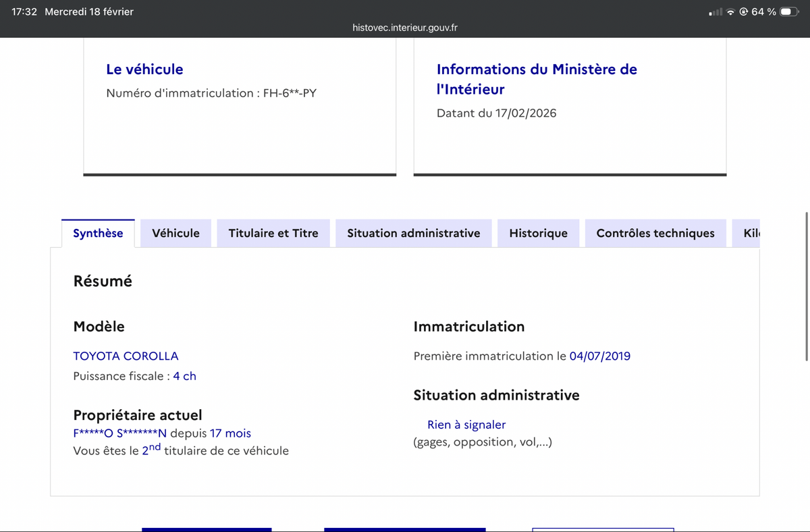Tap the rotation lock icon
Screen dimensions: 810x532
744,12
